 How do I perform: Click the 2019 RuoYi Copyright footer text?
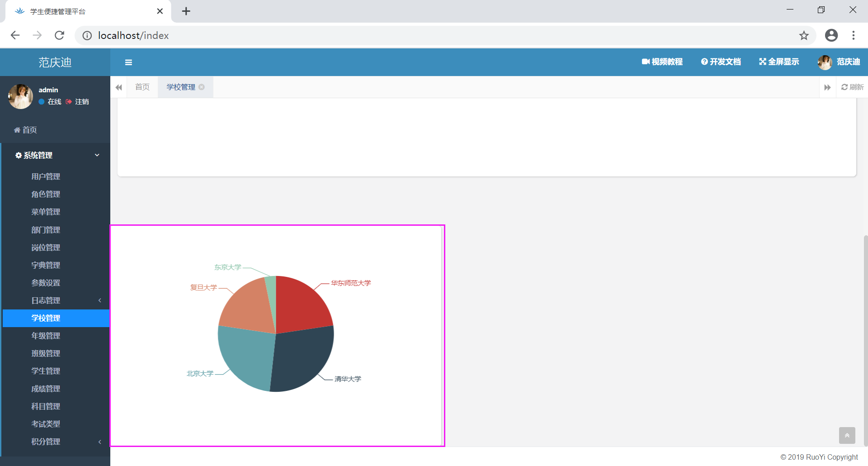click(819, 457)
